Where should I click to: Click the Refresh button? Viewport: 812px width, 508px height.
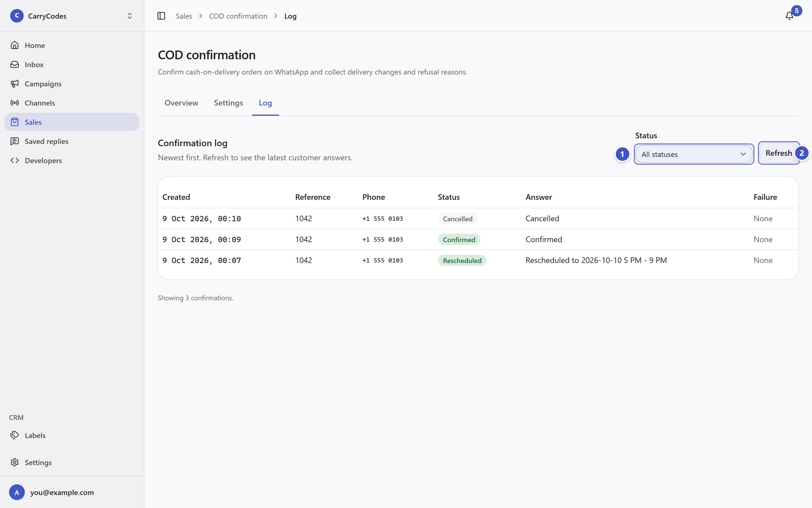coord(779,153)
